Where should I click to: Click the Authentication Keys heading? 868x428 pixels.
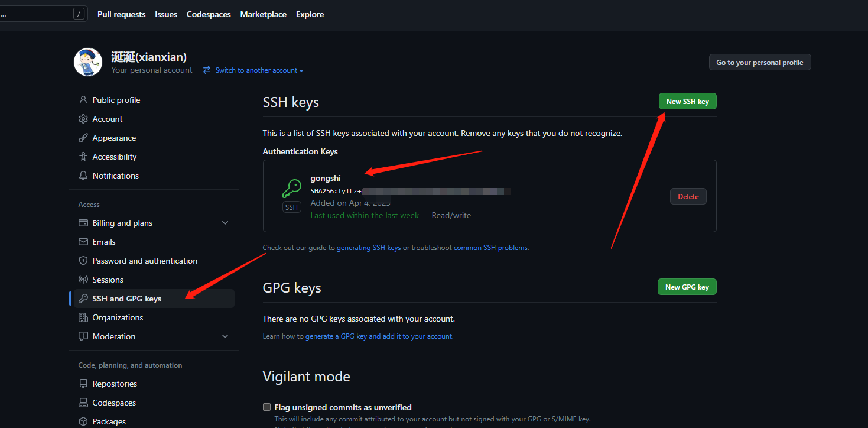tap(300, 151)
